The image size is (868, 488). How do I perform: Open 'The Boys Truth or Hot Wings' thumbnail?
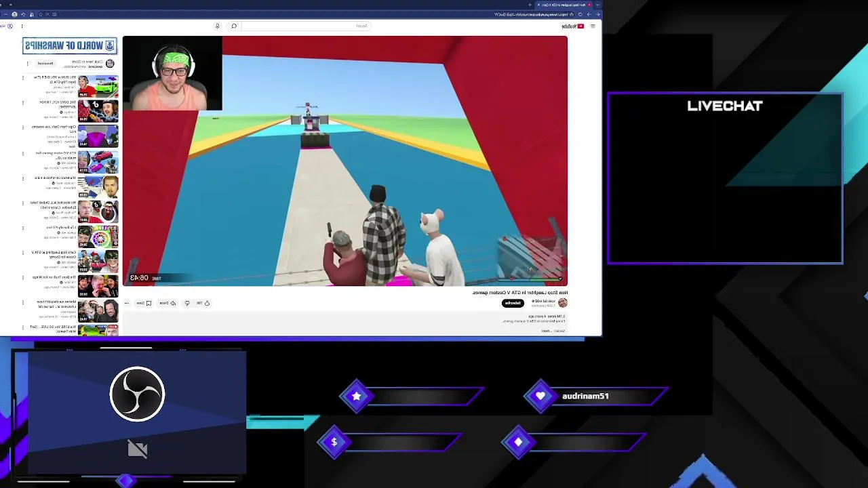[x=98, y=286]
